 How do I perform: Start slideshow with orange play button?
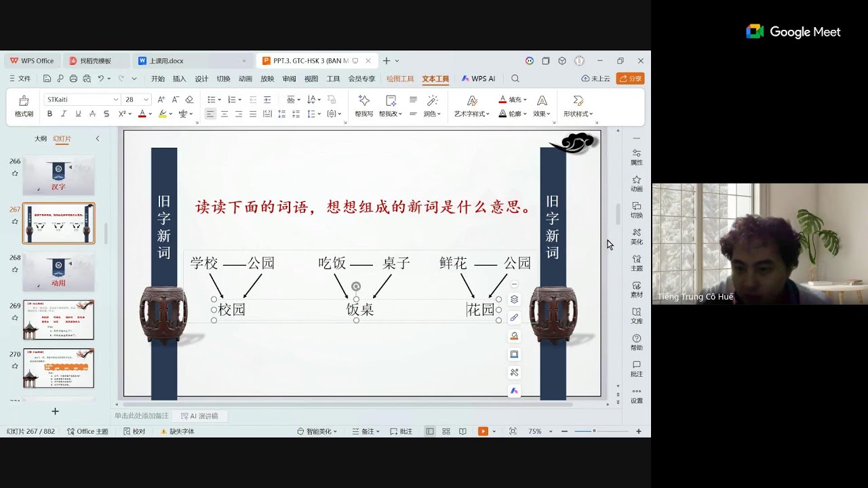(x=483, y=431)
